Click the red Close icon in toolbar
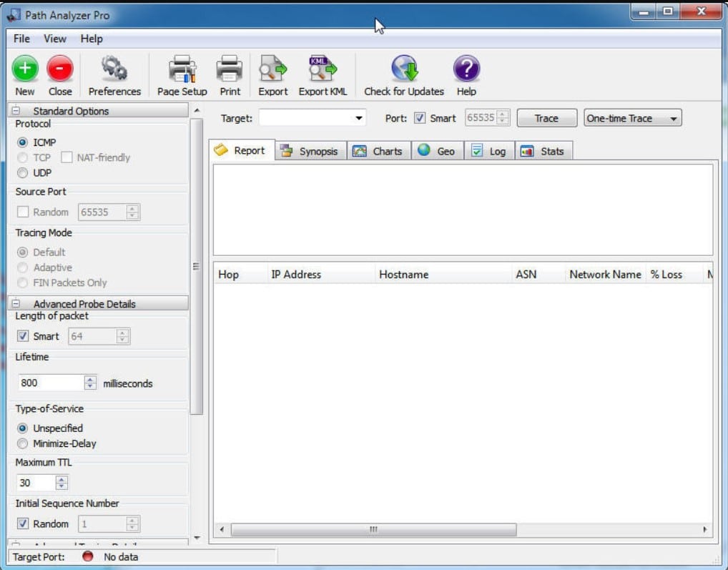This screenshot has height=570, width=728. click(x=60, y=68)
